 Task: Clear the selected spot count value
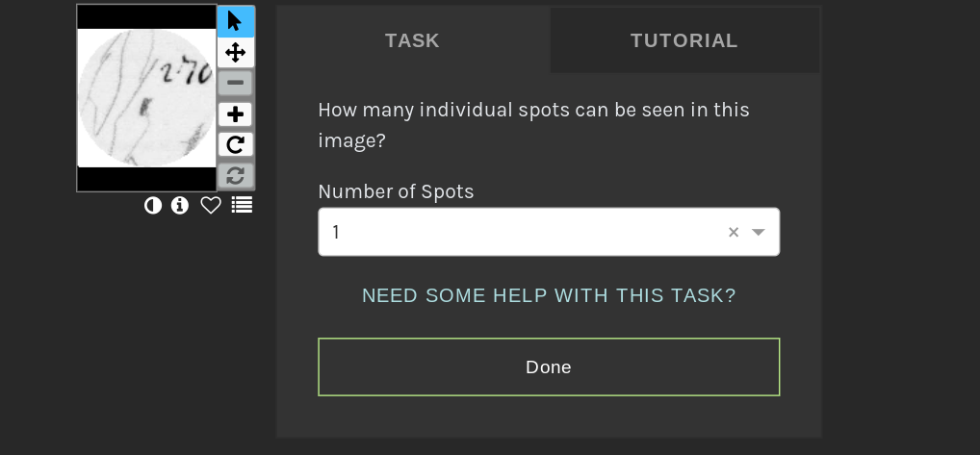734,232
